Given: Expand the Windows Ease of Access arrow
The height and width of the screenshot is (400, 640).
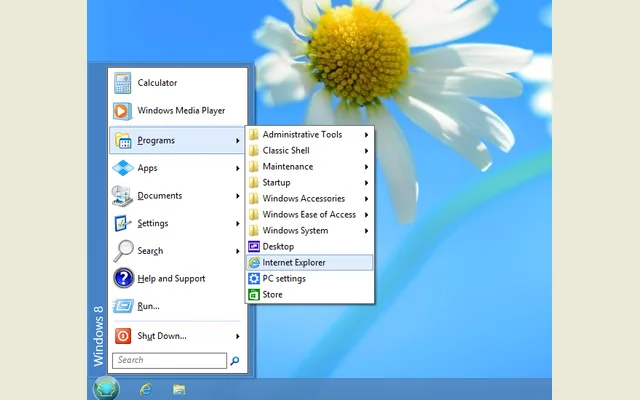Looking at the screenshot, I should click(x=366, y=215).
